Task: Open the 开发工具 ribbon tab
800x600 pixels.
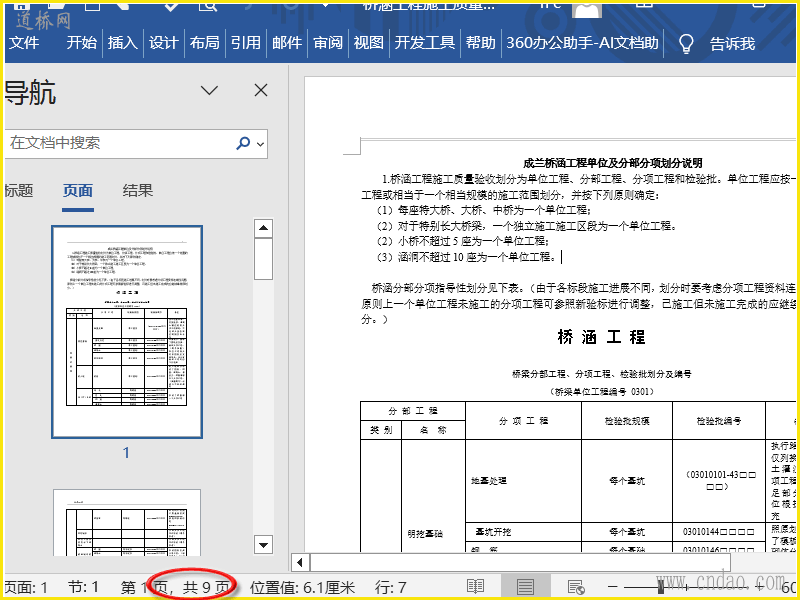Action: coord(424,43)
